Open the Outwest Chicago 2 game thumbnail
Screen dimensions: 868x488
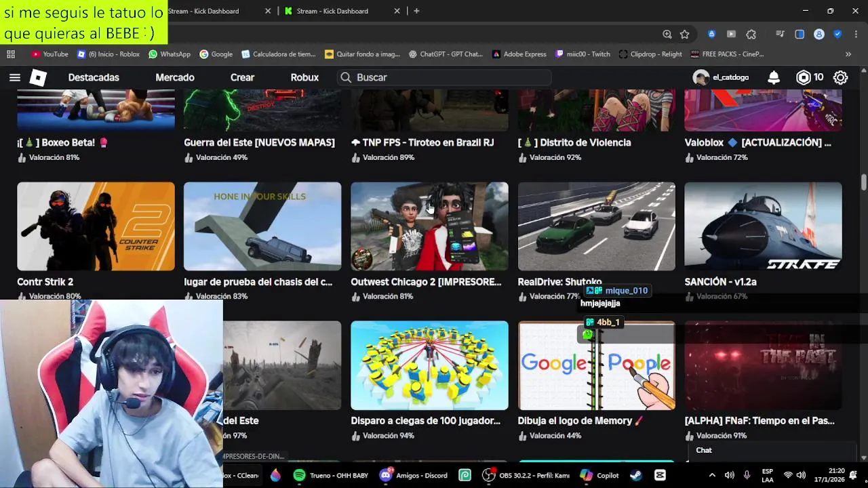pyautogui.click(x=429, y=226)
